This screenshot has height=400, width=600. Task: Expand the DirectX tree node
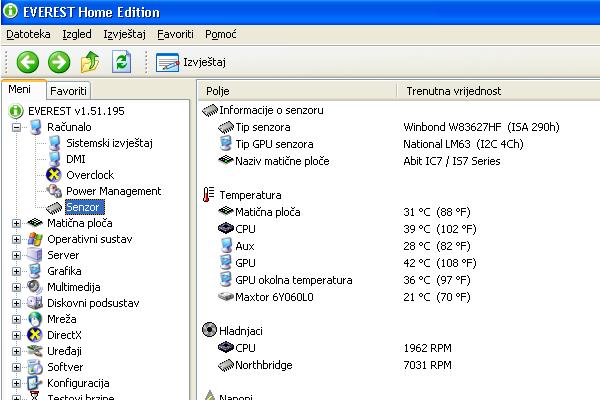pos(17,335)
